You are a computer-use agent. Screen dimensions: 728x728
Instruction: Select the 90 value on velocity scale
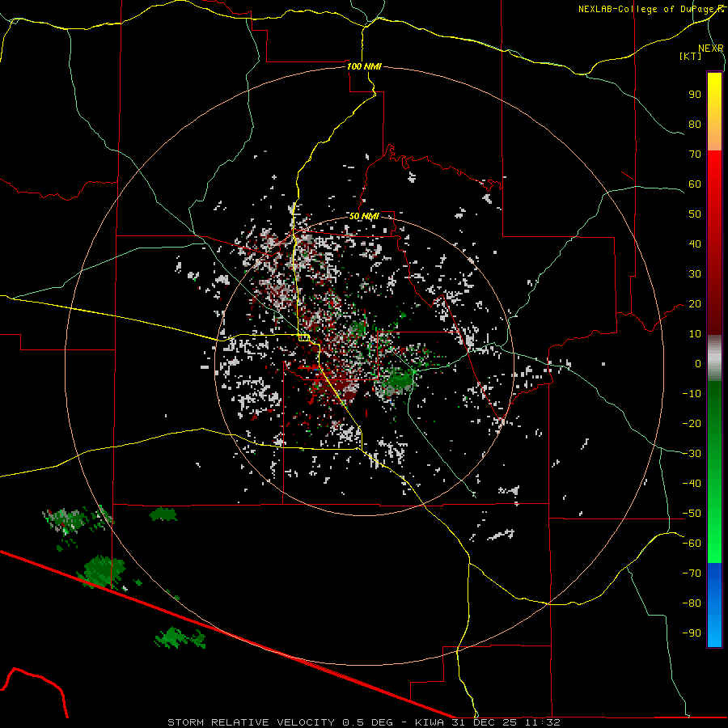tap(695, 95)
